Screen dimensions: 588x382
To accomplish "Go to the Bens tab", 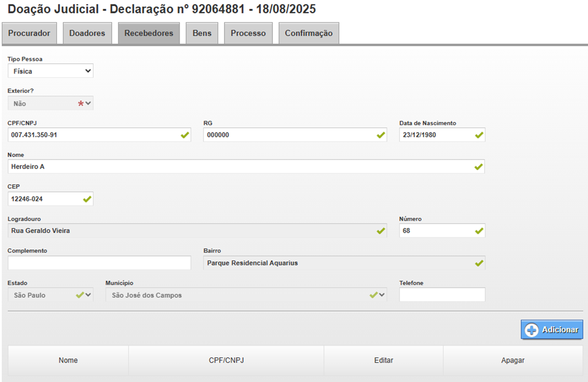I will coord(202,33).
